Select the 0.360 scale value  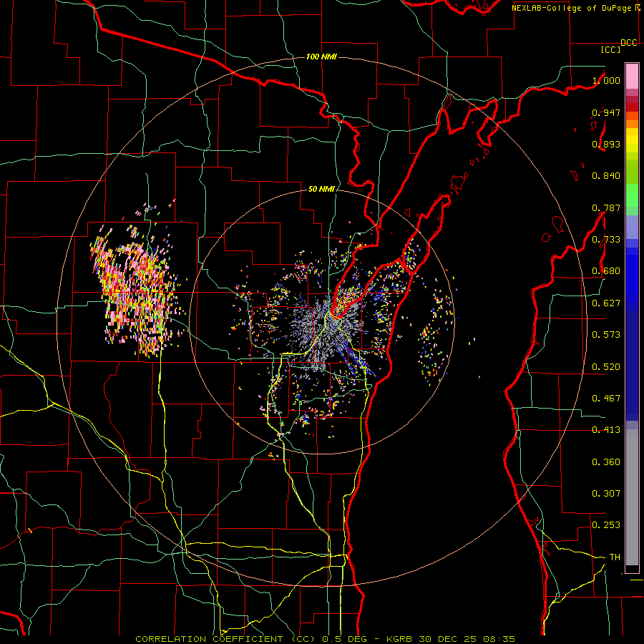pos(606,462)
